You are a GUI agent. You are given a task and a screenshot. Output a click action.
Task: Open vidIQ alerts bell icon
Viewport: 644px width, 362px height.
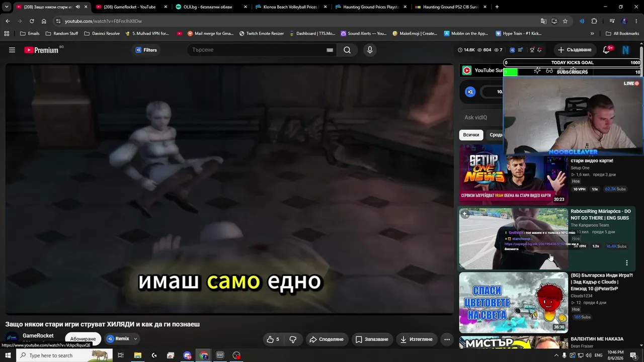(x=539, y=50)
